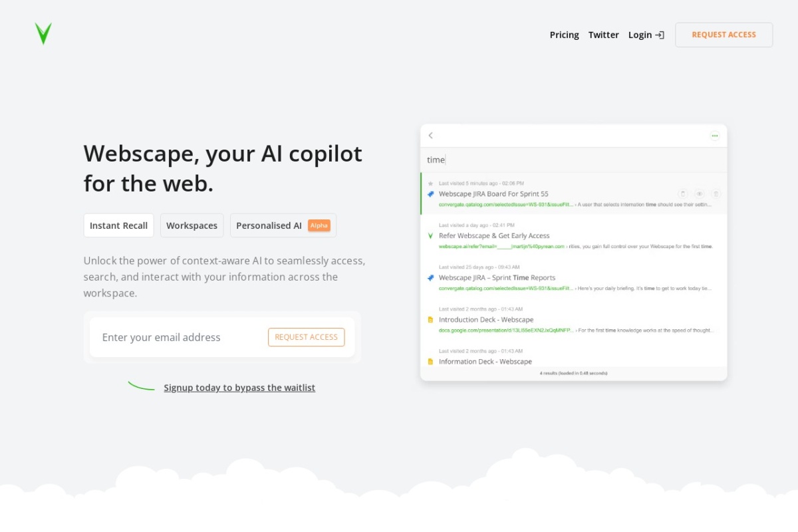798x532 pixels.
Task: Click the back chevron in the preview panel
Action: tap(430, 136)
